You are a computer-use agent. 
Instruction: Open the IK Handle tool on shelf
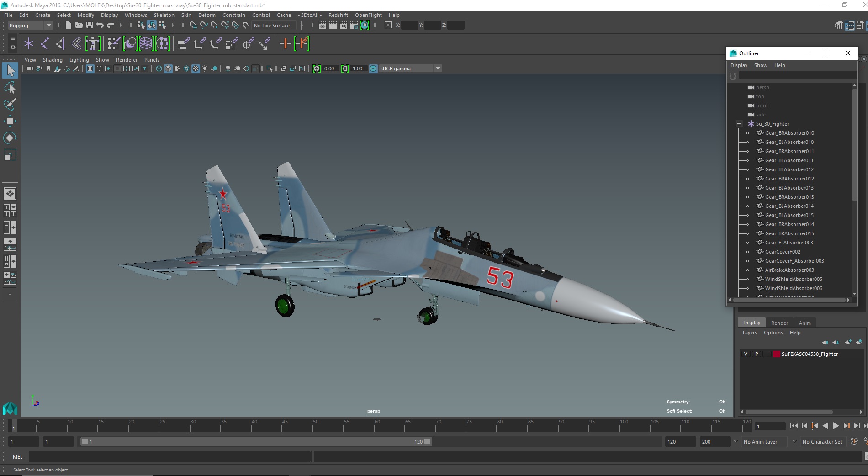[x=61, y=44]
